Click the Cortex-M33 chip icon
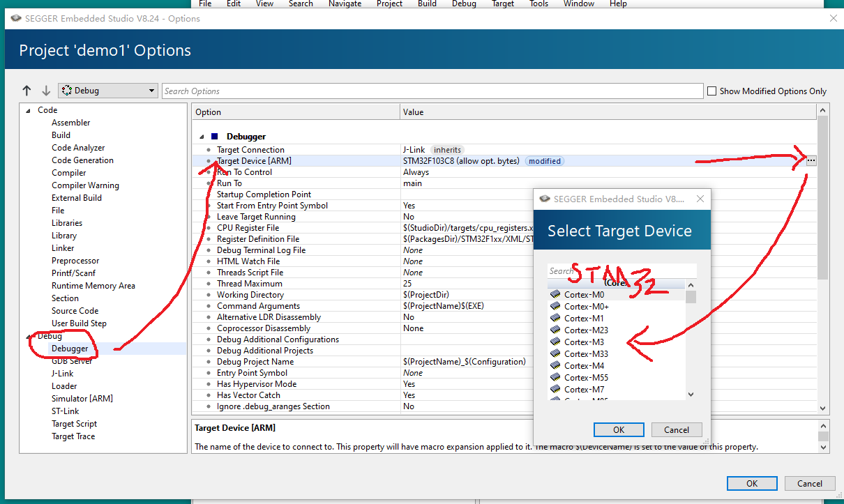 pos(555,354)
